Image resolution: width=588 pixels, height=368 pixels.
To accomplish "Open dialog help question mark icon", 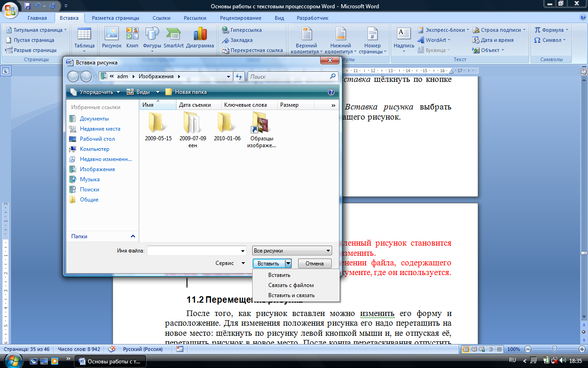I will coord(331,92).
